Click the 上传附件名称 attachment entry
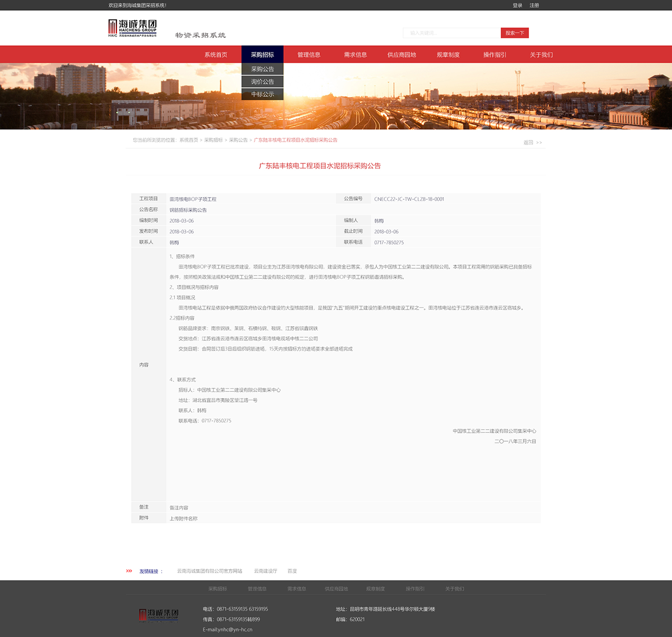Viewport: 672px width, 637px height. [184, 519]
